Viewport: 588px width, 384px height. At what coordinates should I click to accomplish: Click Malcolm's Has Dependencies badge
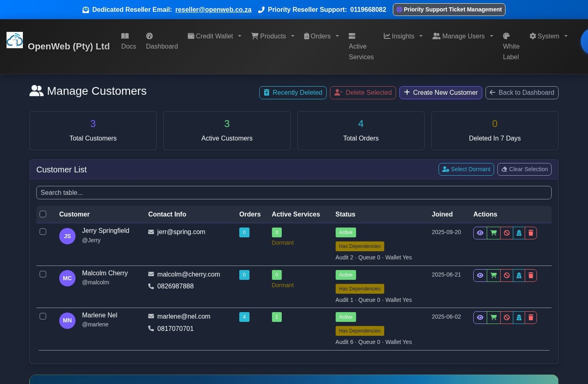[x=360, y=289]
